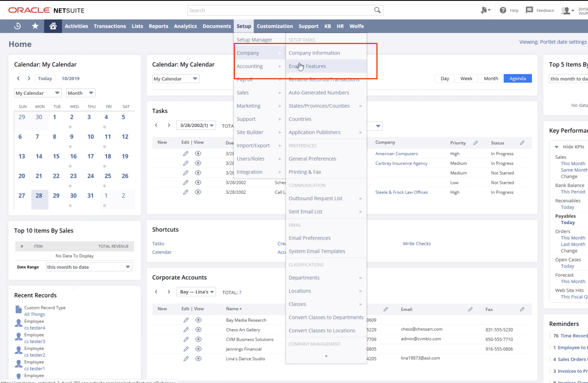Open the Bay — Lina's range dropdown

point(196,292)
